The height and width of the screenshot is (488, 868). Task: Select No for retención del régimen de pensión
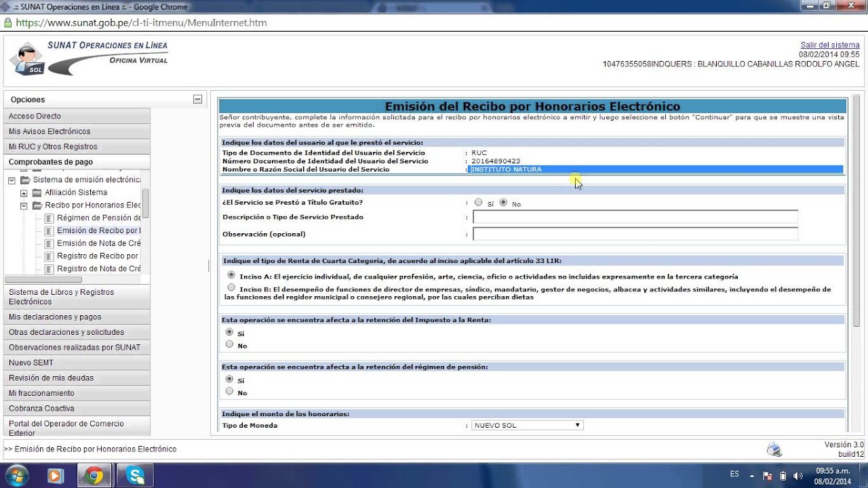(x=229, y=391)
